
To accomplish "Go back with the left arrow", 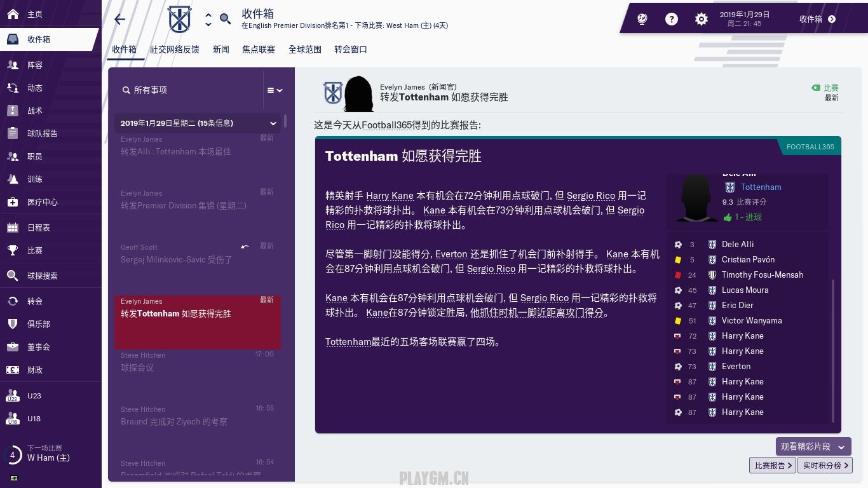I will click(119, 19).
